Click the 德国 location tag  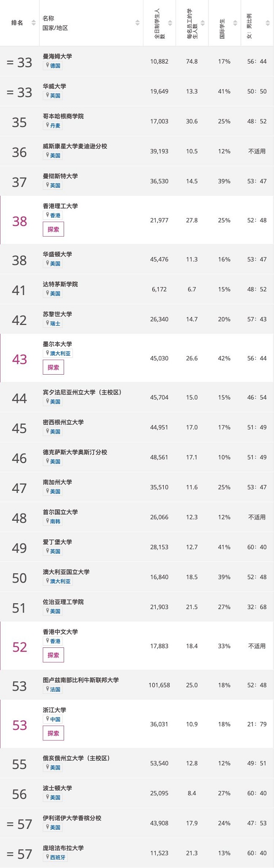tap(54, 66)
